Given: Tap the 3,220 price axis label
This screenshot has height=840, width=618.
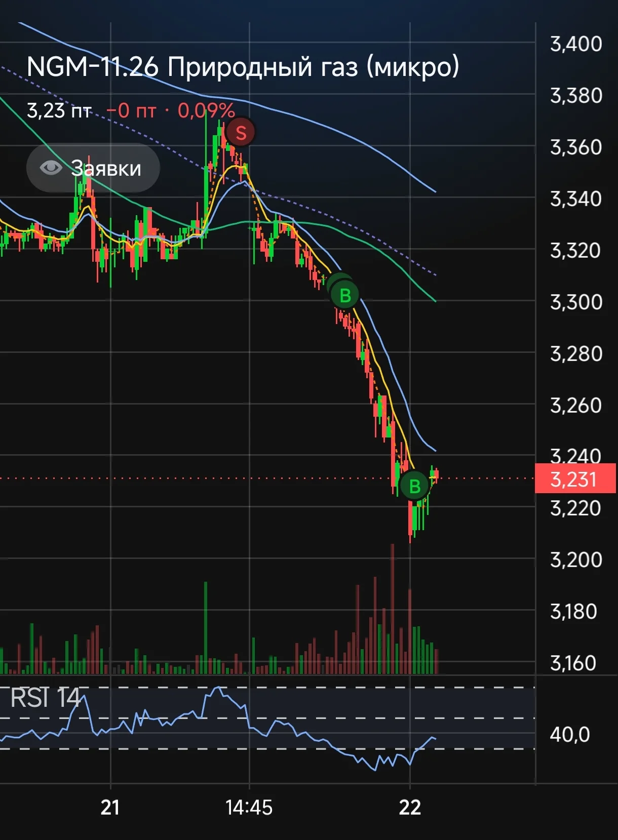Looking at the screenshot, I should coord(576,508).
